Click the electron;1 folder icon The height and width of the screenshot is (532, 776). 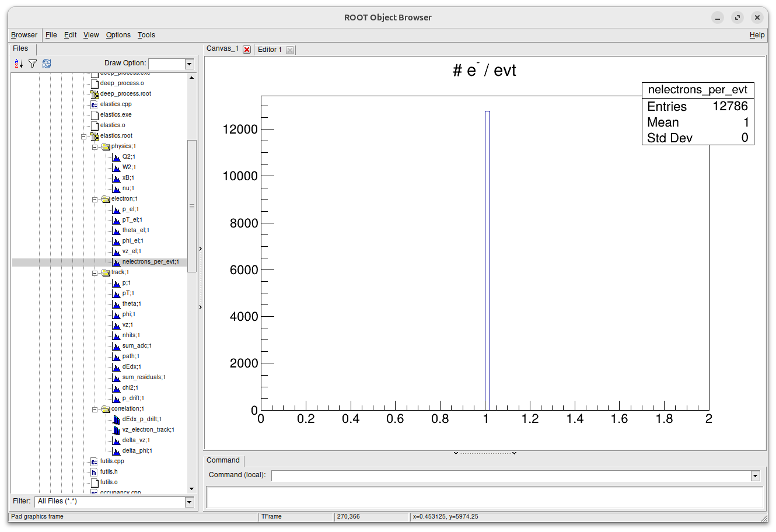[x=106, y=199]
